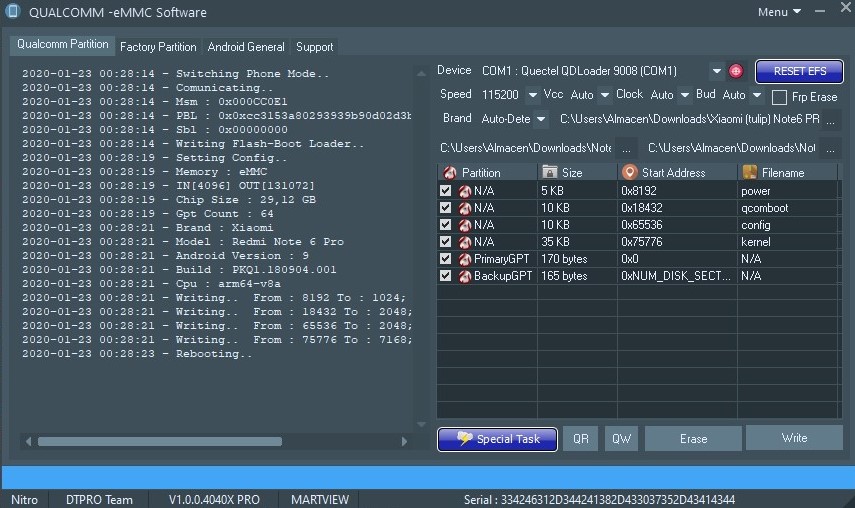Click the PrimaryGPT row icon
Image resolution: width=855 pixels, height=508 pixels.
(465, 259)
